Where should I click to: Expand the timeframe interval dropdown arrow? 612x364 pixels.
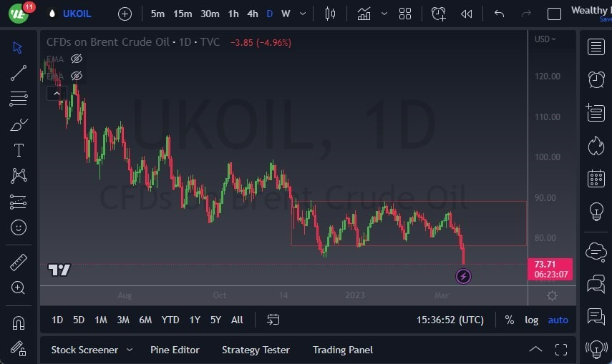[x=304, y=14]
